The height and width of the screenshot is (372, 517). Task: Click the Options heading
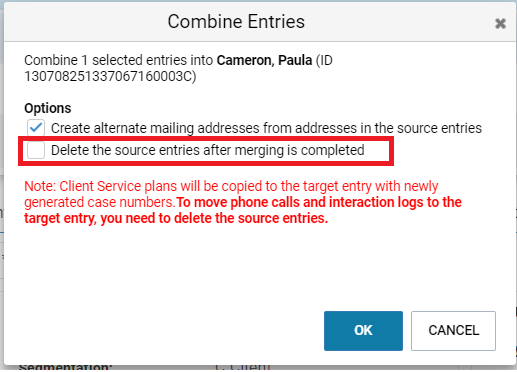pyautogui.click(x=48, y=108)
